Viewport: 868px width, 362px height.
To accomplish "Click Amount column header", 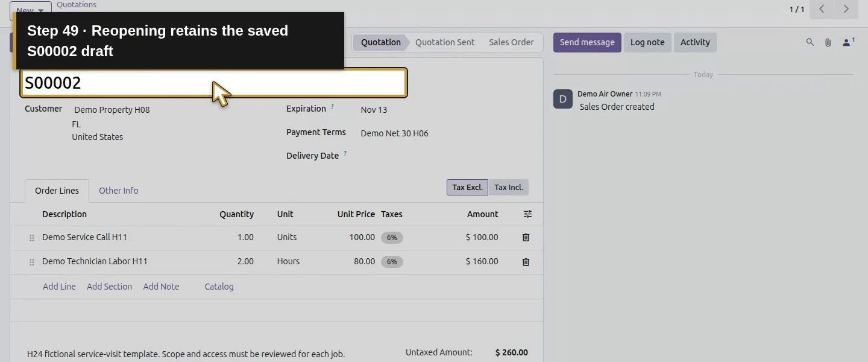I will point(482,214).
